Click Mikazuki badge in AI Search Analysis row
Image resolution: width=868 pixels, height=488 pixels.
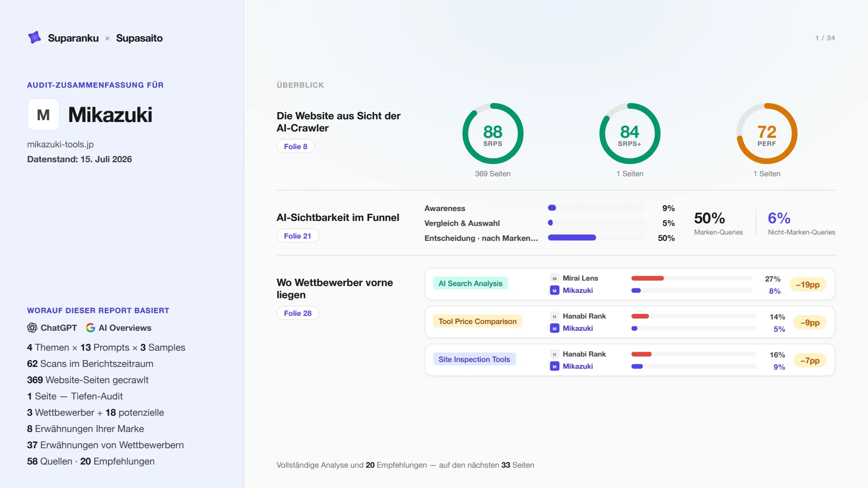point(554,291)
